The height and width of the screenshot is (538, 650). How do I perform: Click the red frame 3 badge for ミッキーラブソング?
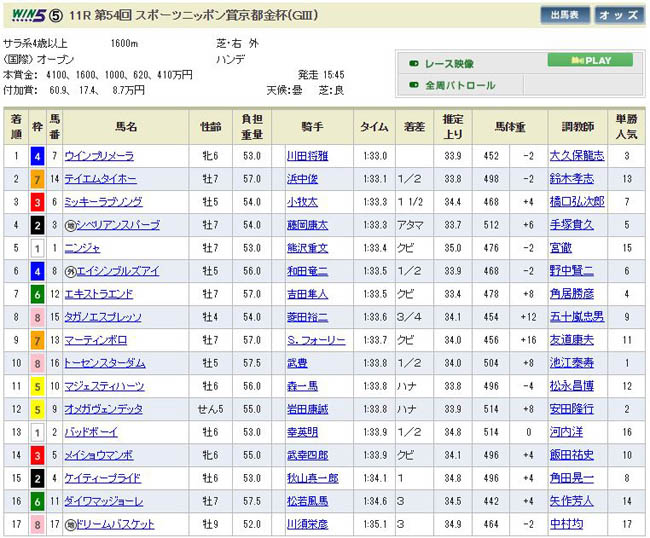37,201
